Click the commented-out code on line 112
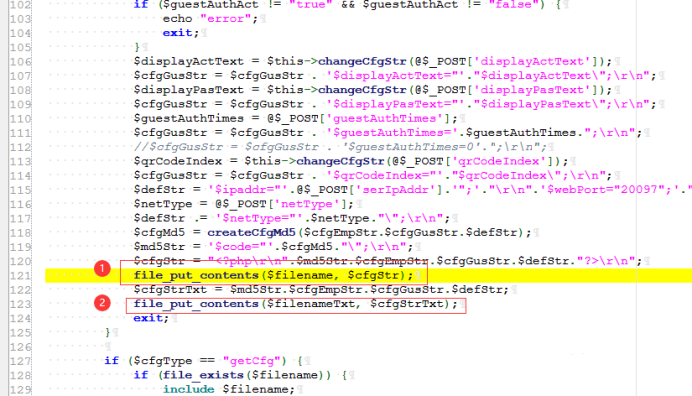 340,147
